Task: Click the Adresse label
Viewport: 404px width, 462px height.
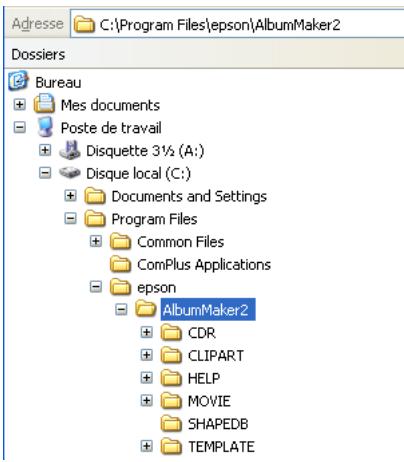Action: [x=37, y=24]
